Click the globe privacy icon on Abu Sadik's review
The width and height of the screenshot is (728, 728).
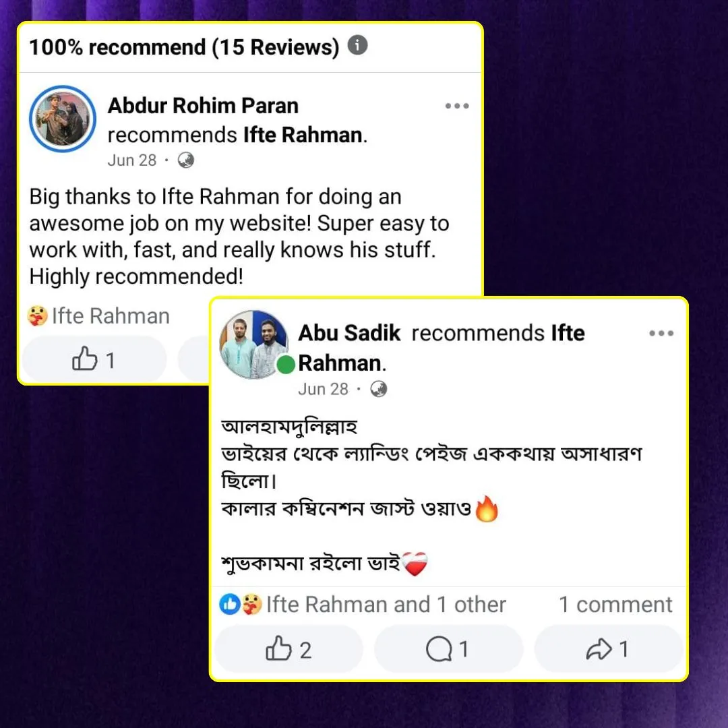coord(378,389)
